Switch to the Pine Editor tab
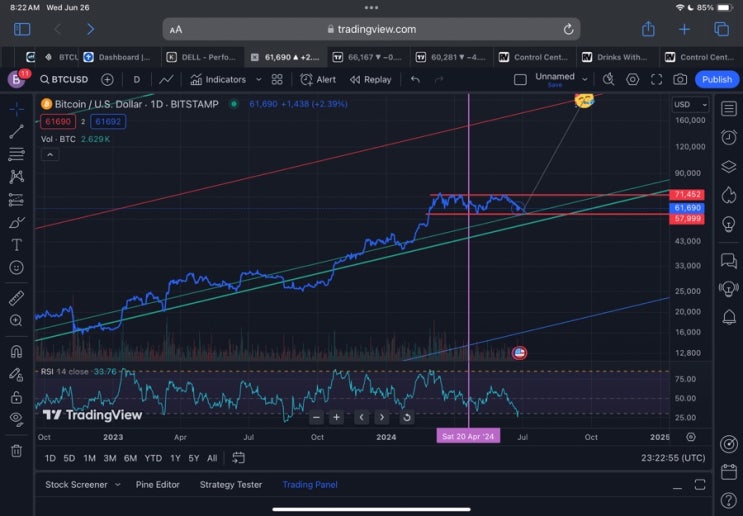 click(x=158, y=485)
